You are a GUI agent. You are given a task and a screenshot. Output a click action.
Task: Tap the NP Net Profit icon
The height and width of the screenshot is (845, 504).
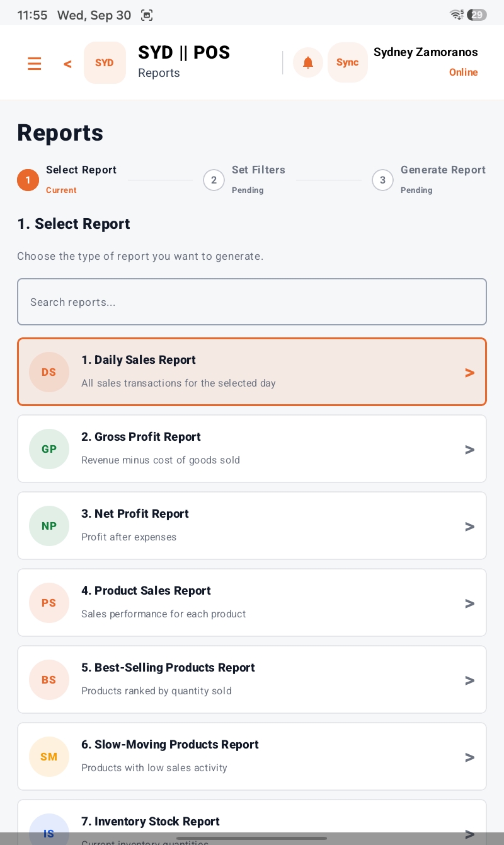(x=49, y=526)
